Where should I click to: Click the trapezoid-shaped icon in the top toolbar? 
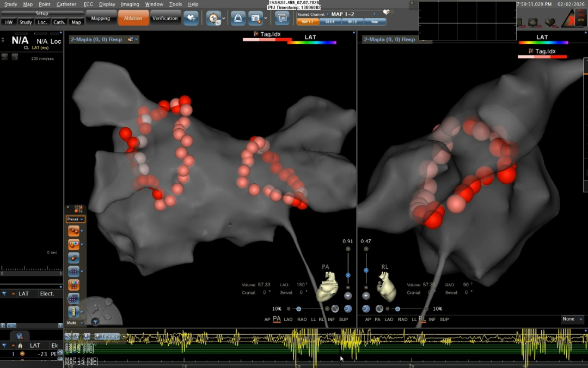point(238,18)
